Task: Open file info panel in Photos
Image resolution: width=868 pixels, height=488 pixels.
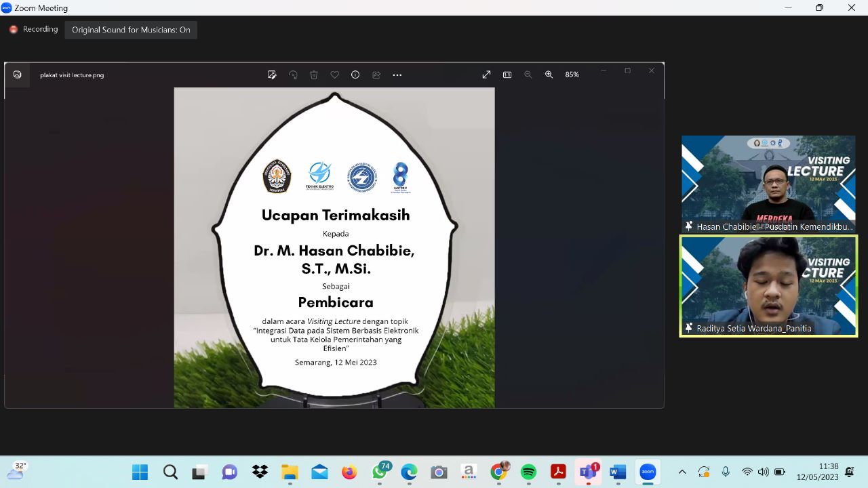Action: 355,75
